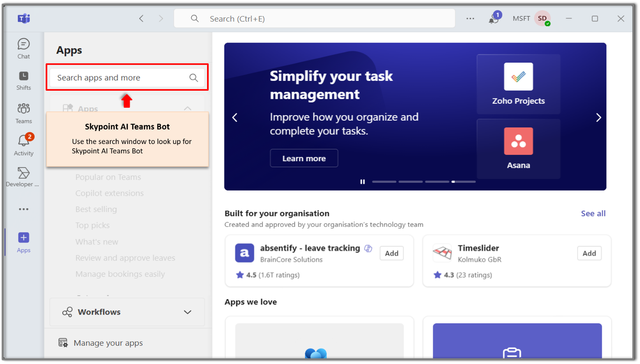Click the Microsoft Teams logo
The height and width of the screenshot is (364, 640).
click(x=24, y=18)
